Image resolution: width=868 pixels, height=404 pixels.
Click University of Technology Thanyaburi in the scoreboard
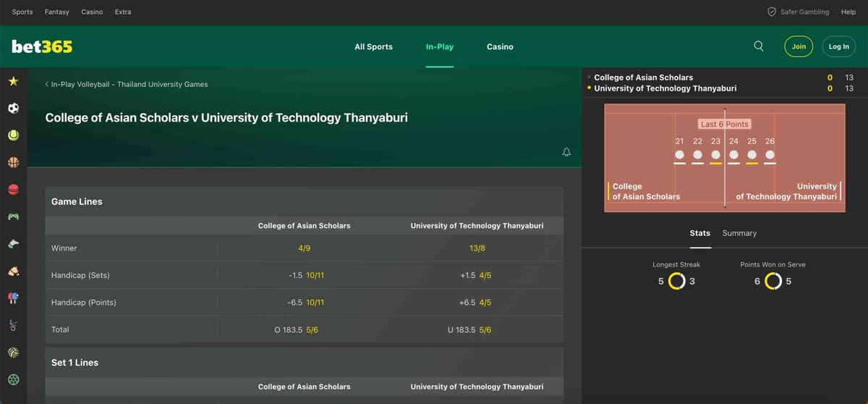tap(665, 88)
